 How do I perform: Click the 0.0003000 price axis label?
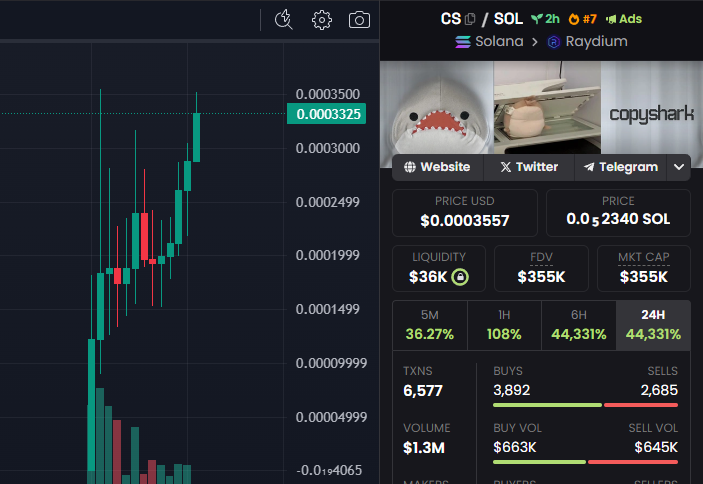click(x=328, y=148)
